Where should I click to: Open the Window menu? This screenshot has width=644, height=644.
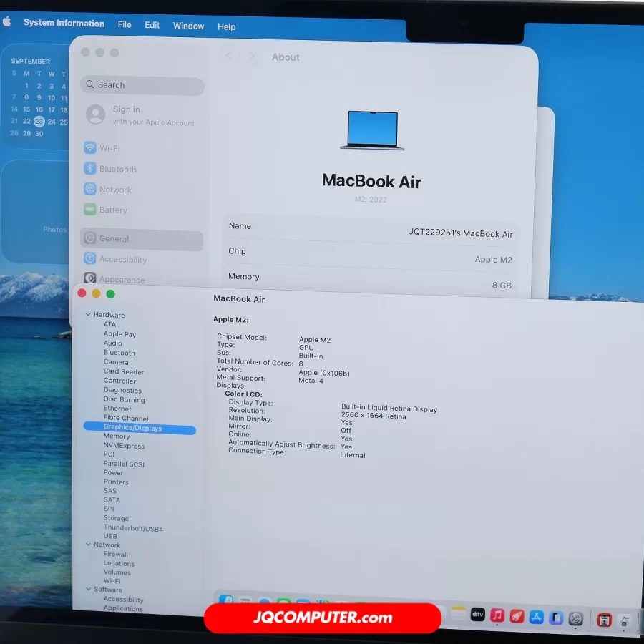click(188, 26)
